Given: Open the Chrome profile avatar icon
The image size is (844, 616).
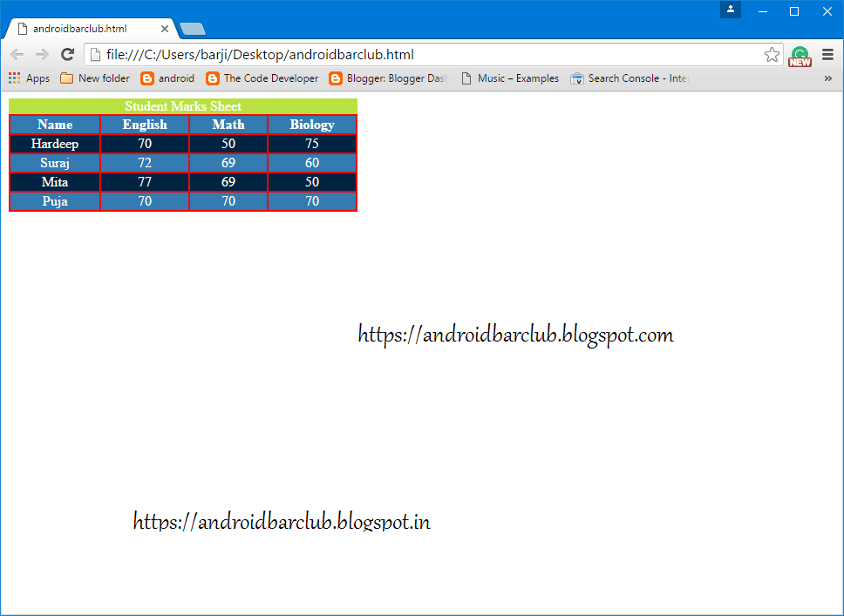Looking at the screenshot, I should (730, 10).
